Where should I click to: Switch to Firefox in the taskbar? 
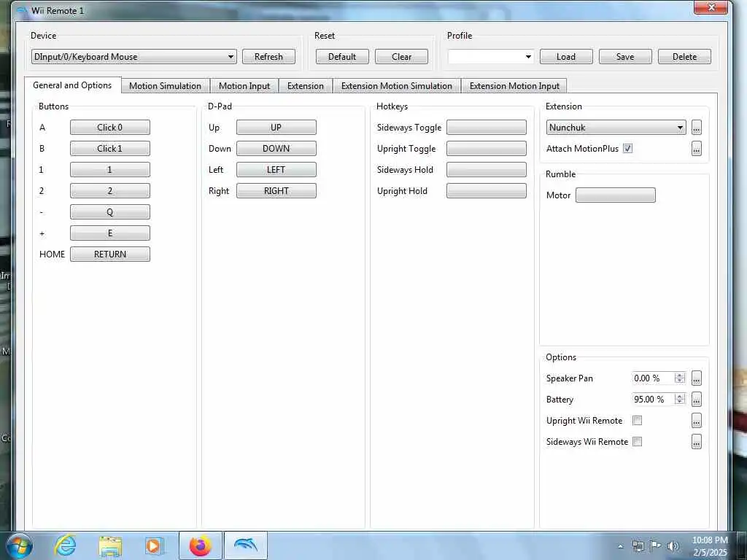coord(201,545)
